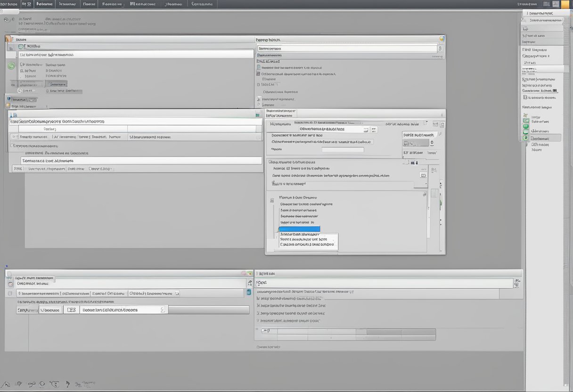Open the Features menu in the top bar
This screenshot has width=573, height=392.
[44, 4]
